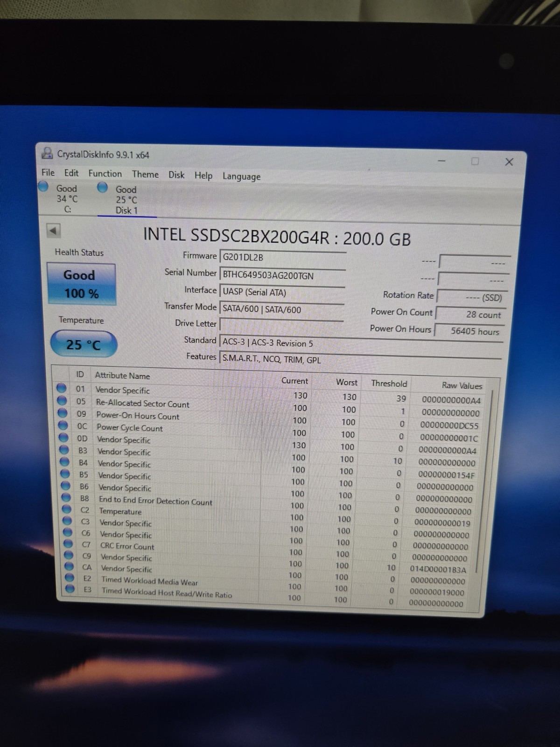Click the Attribute Name column header
The height and width of the screenshot is (747, 560).
(123, 375)
